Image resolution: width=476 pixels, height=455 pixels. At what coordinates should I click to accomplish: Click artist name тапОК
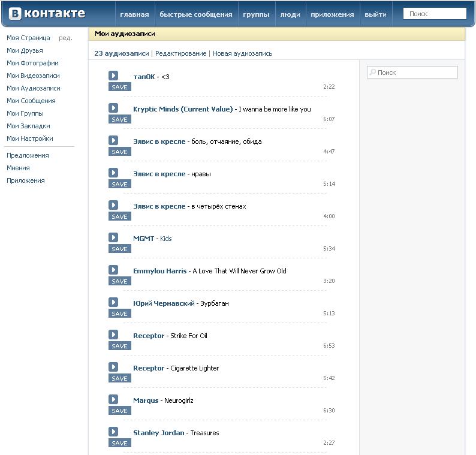(144, 77)
